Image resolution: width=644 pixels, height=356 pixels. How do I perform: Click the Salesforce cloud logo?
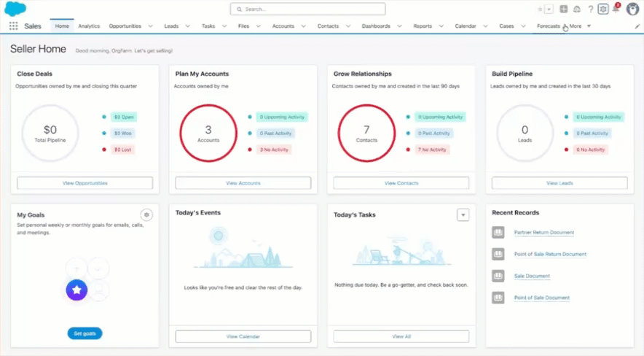click(x=15, y=9)
